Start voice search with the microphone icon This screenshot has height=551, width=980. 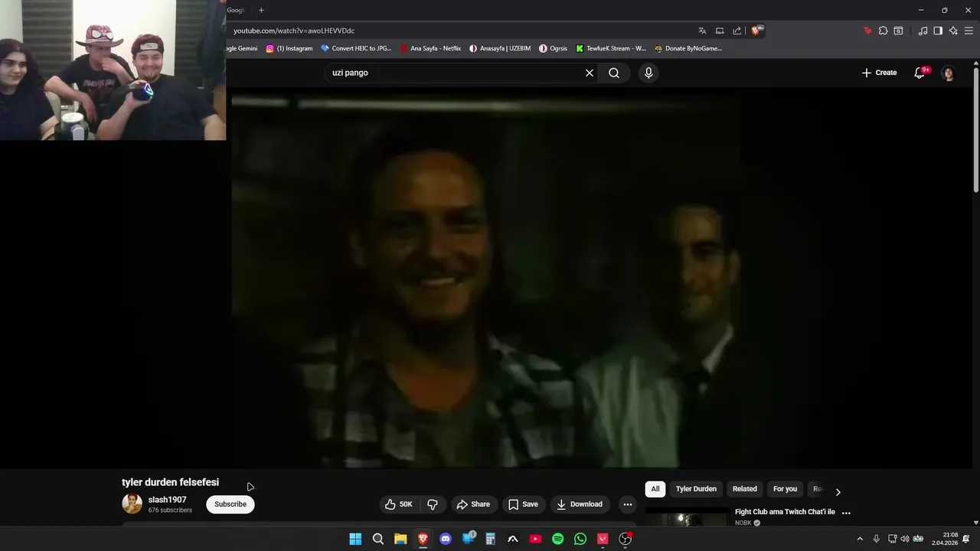point(648,73)
